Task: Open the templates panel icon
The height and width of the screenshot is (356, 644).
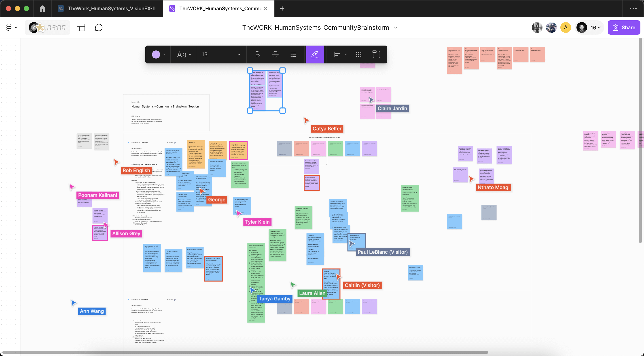Action: coord(81,27)
